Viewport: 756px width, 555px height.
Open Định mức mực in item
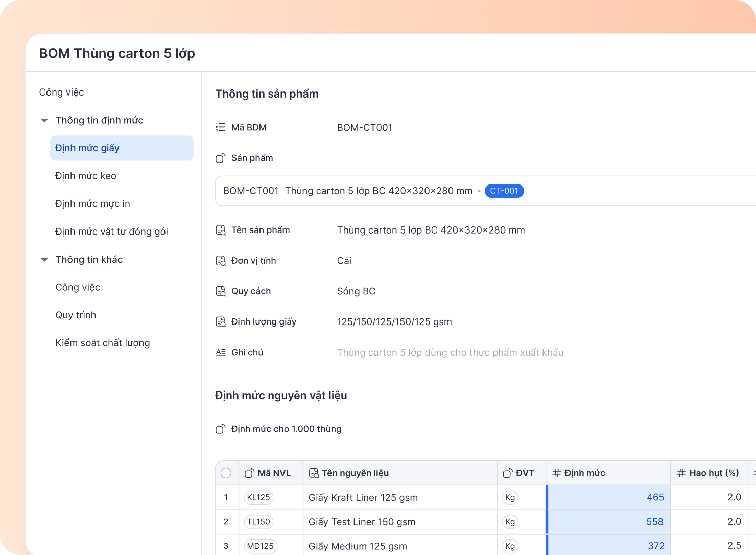click(92, 204)
